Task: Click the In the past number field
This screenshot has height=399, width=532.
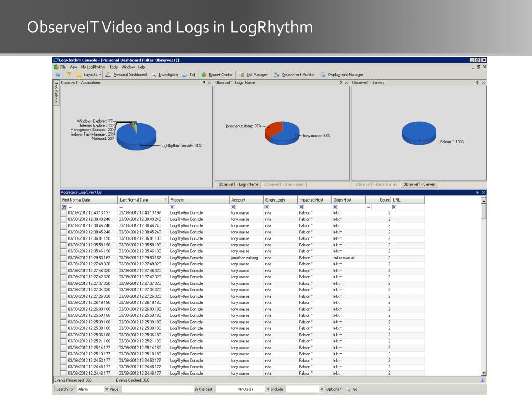Action: coord(226,389)
